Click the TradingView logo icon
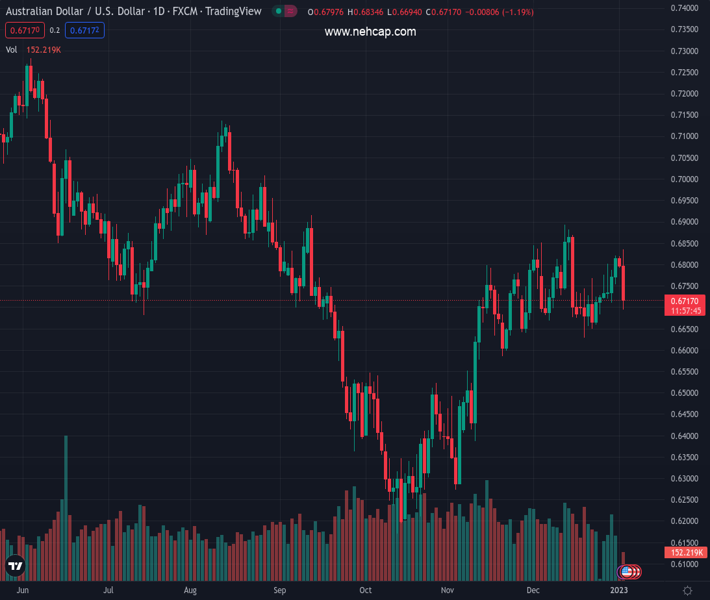The width and height of the screenshot is (710, 600). point(14,566)
